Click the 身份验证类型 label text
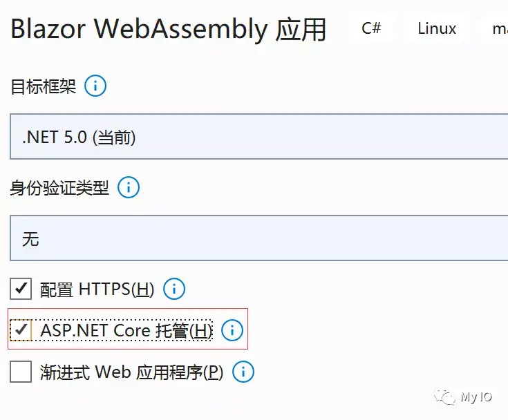The height and width of the screenshot is (420, 508). click(x=59, y=188)
